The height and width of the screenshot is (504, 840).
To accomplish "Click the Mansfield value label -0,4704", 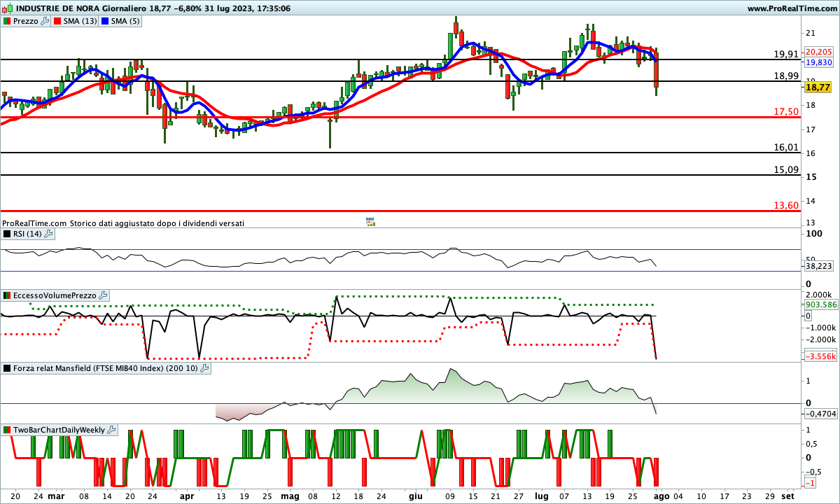I will tap(820, 414).
